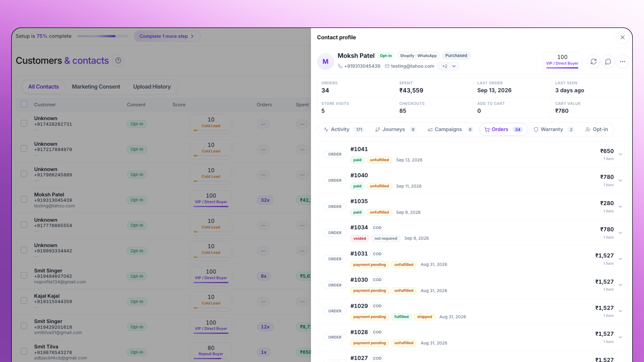Viewport: 644px width, 362px height.
Task: Open the Campaigns tab
Action: [450, 129]
